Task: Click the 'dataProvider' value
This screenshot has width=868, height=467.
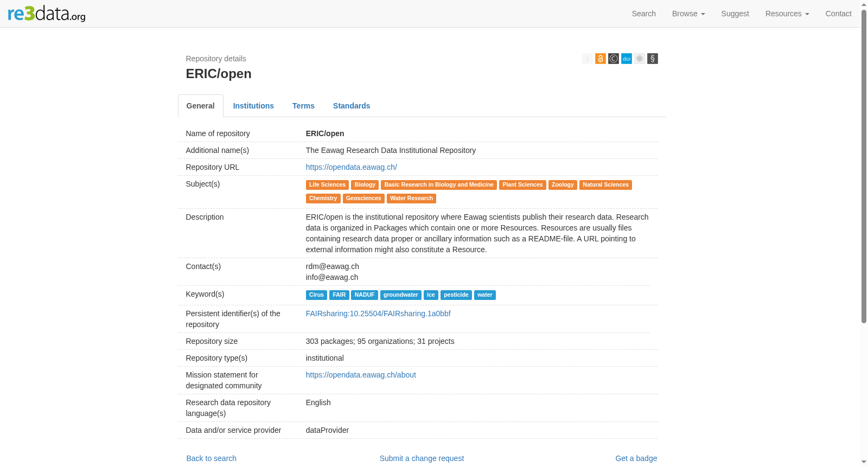Action: pos(327,430)
